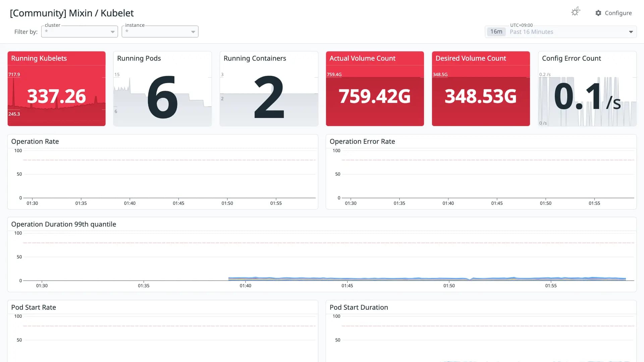Click the Configure gear icon
The image size is (644, 362).
[598, 13]
